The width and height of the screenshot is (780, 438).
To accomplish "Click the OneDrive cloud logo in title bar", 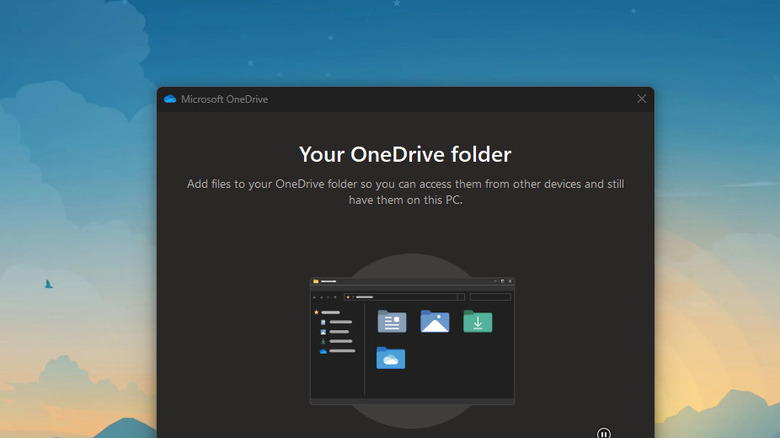I will [x=170, y=99].
